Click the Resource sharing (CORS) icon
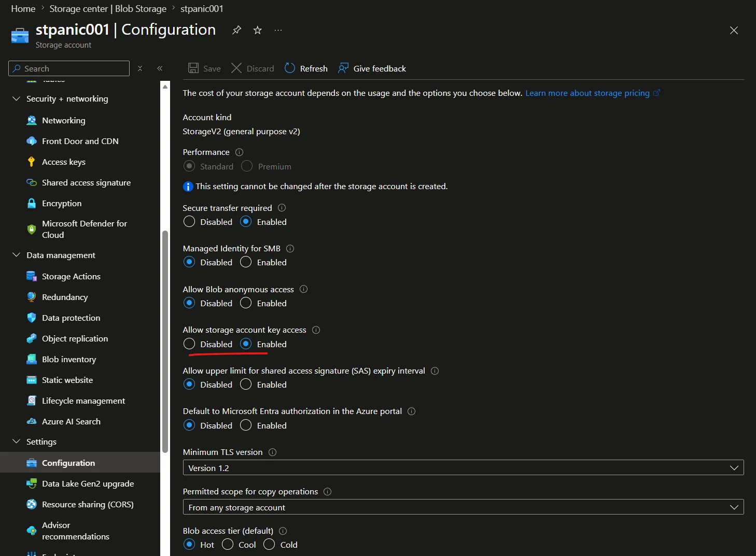The width and height of the screenshot is (756, 556). pyautogui.click(x=32, y=504)
